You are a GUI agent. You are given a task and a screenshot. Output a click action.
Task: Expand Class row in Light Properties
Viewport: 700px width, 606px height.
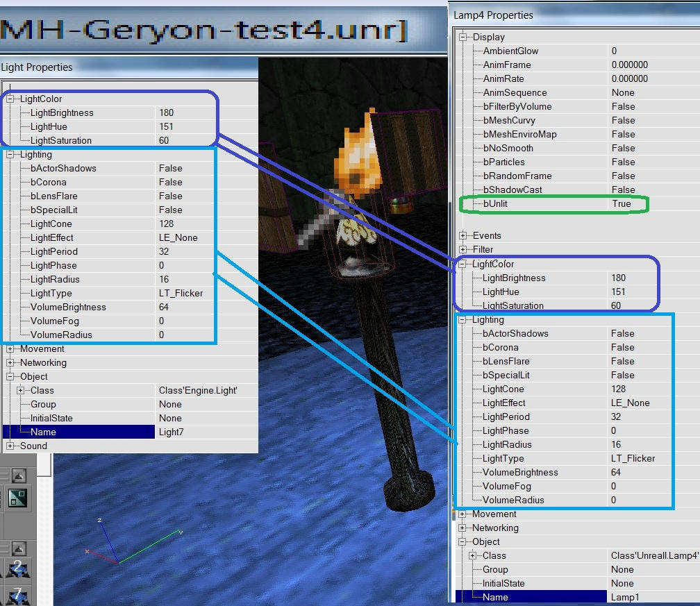tap(21, 390)
